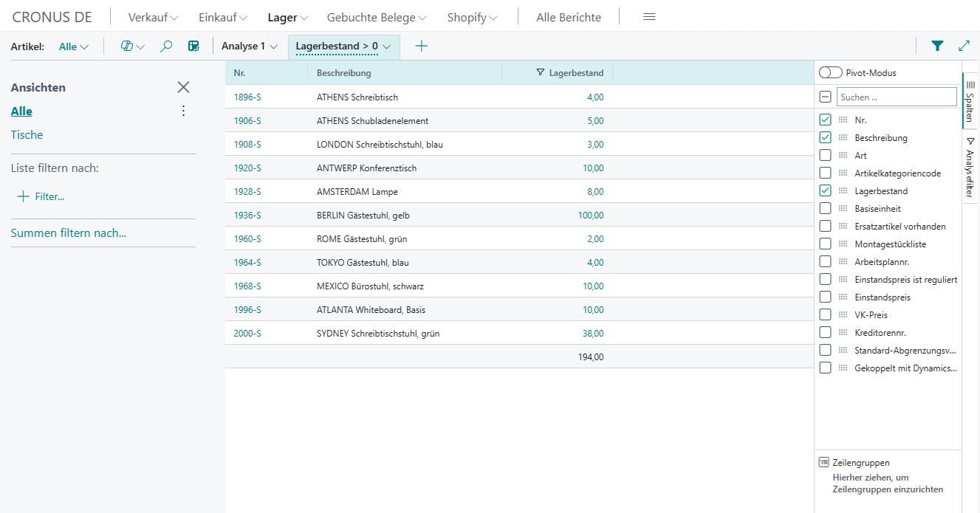Viewport: 980px width, 513px height.
Task: Add a list filter with + Filter...
Action: (x=41, y=196)
